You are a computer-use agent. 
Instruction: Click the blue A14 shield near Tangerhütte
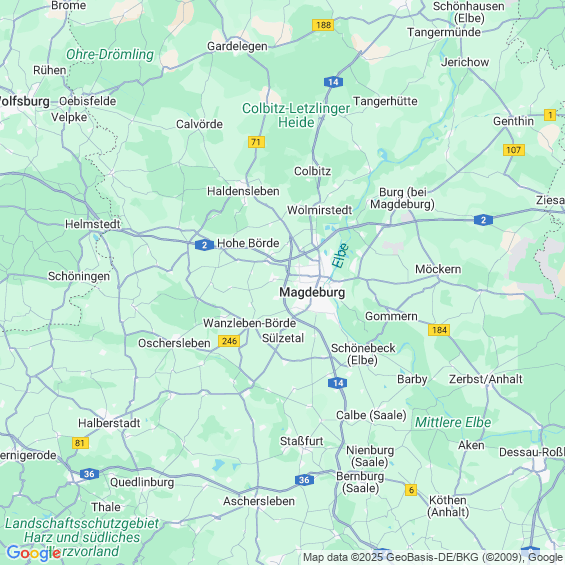[x=333, y=82]
